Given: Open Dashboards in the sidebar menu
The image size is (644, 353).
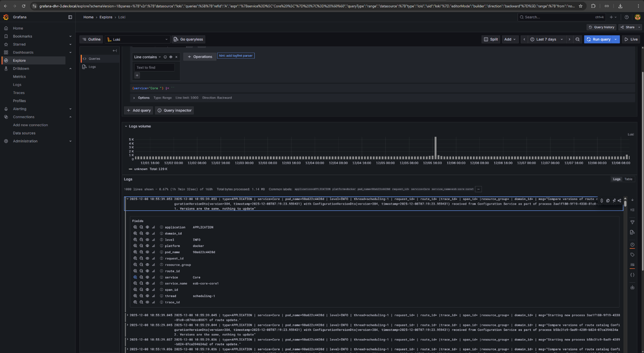Looking at the screenshot, I should click(23, 52).
